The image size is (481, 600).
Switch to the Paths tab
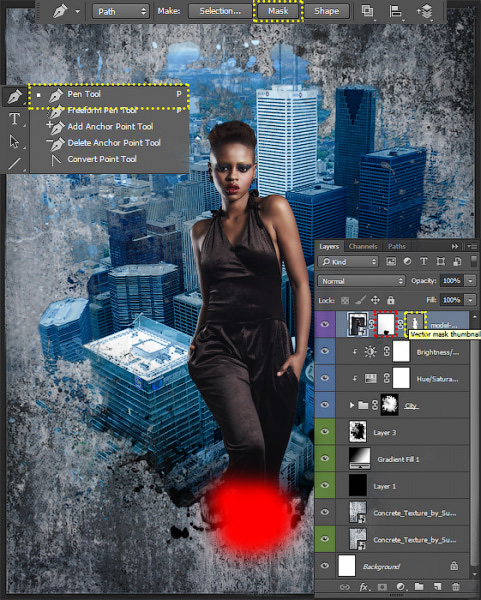pyautogui.click(x=396, y=246)
